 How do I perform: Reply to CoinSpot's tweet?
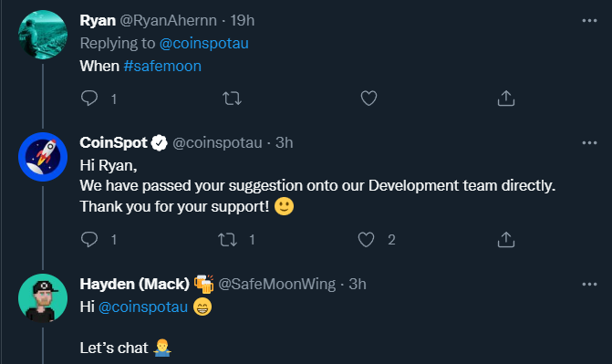[x=89, y=239]
